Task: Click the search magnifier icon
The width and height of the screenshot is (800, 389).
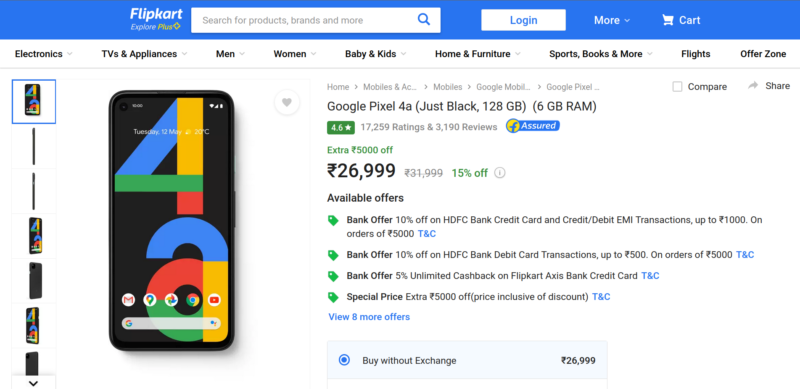Action: point(423,19)
